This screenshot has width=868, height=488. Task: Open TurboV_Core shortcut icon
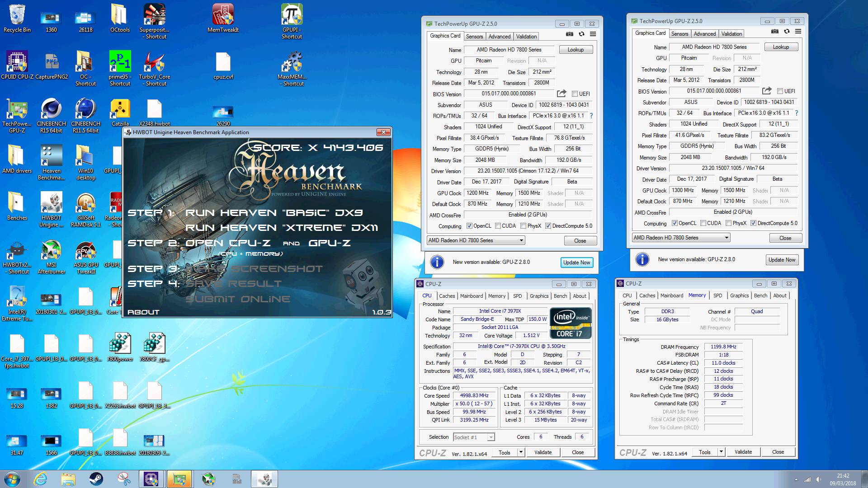(x=154, y=68)
